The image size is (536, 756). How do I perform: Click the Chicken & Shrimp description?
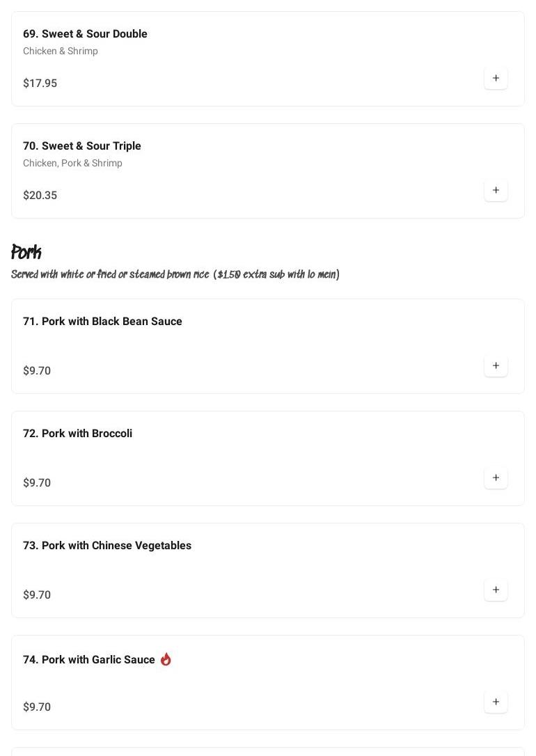[x=61, y=52]
